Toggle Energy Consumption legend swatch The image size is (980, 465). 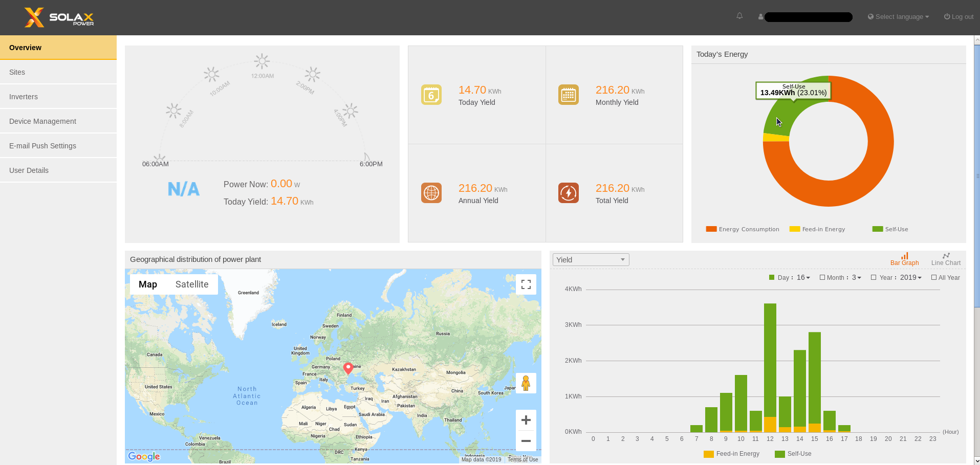tap(711, 229)
